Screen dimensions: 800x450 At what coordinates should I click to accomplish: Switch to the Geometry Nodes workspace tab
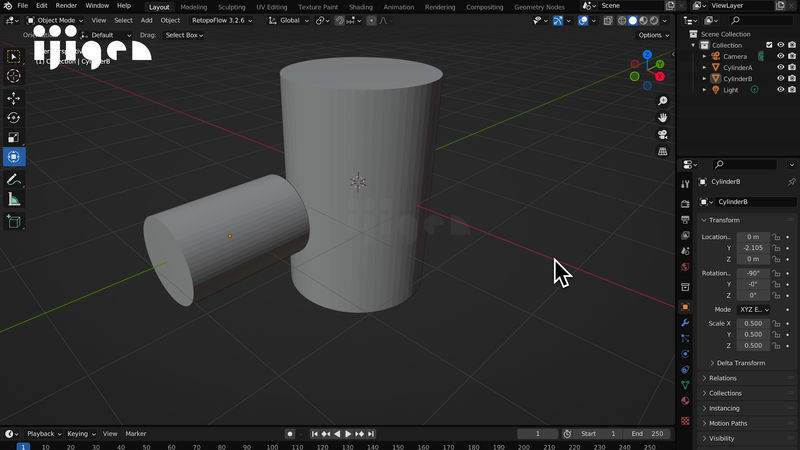click(539, 7)
